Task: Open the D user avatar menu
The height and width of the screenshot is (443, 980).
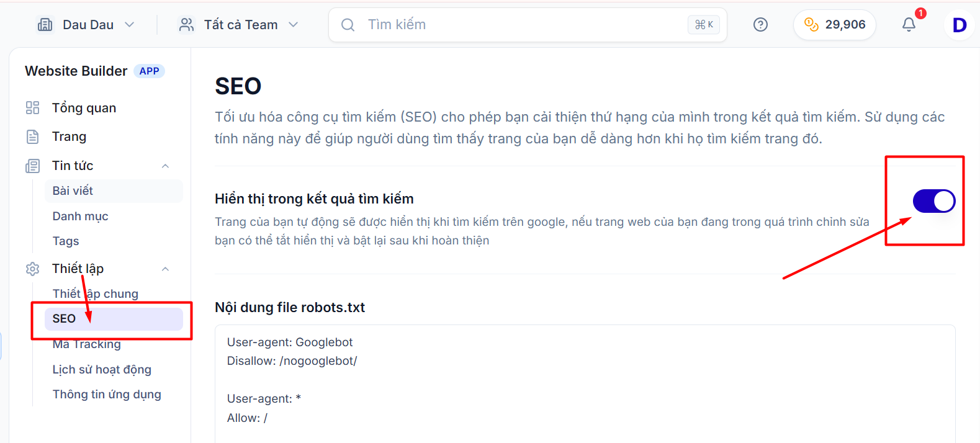Action: point(959,25)
